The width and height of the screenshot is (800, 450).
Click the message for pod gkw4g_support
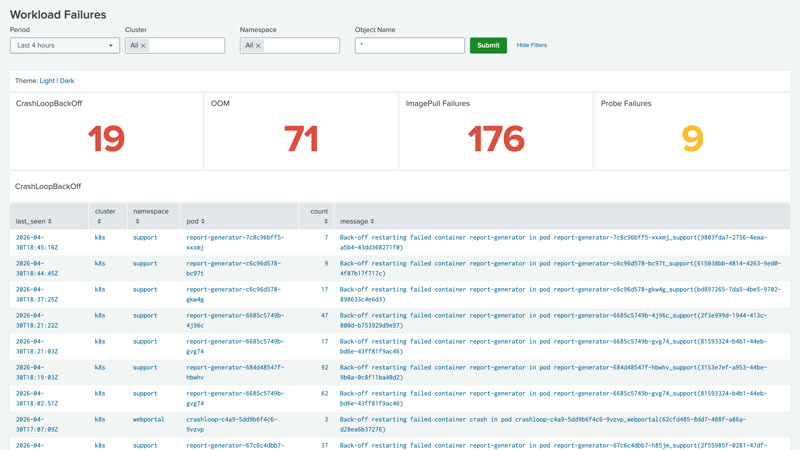[560, 294]
